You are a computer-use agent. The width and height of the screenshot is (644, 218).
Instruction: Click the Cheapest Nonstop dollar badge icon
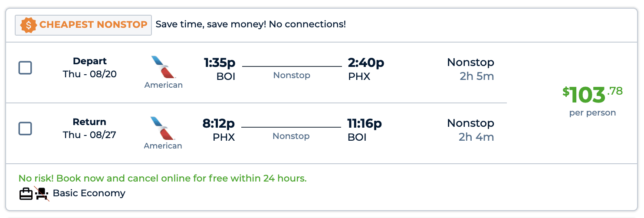click(28, 25)
